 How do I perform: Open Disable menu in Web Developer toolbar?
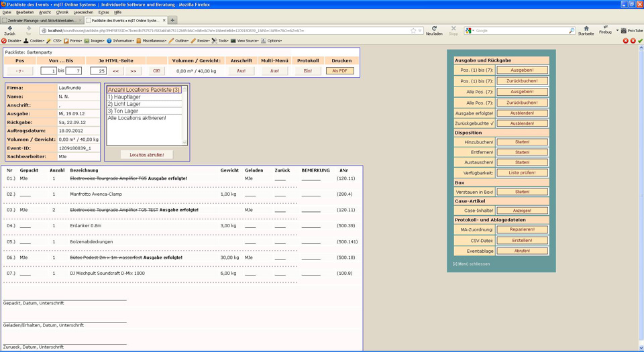11,41
